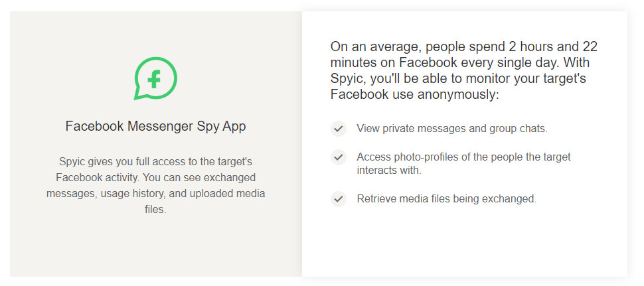
Task: Click the 'Spyic gives you full access' description
Action: (155, 186)
